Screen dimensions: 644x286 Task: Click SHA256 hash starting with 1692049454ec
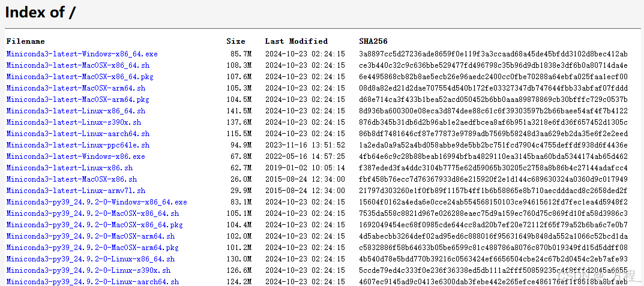[x=493, y=225]
